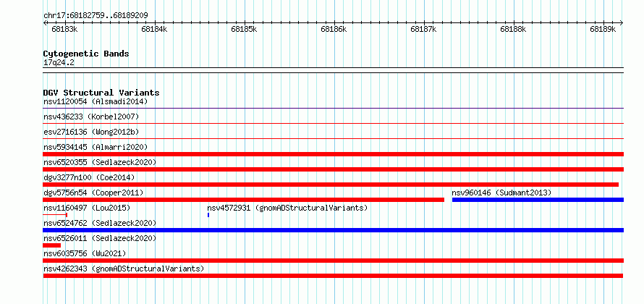Open dgv3277n100 (Coe2014) variant entry
This screenshot has height=304, width=644.
coord(89,177)
